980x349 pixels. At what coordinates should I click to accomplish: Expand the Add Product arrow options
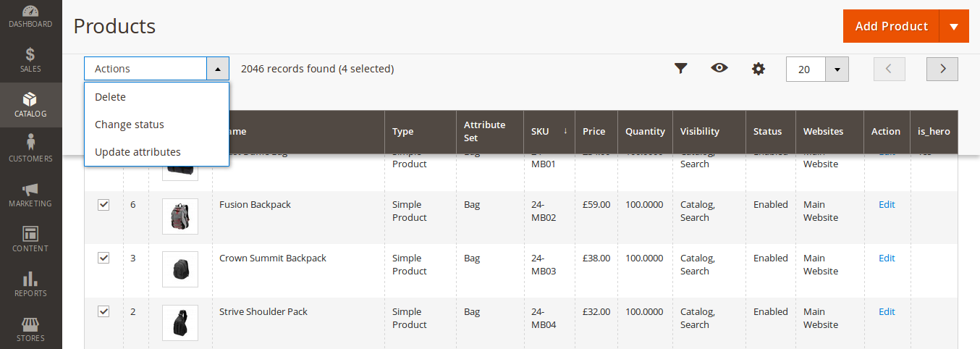coord(953,27)
